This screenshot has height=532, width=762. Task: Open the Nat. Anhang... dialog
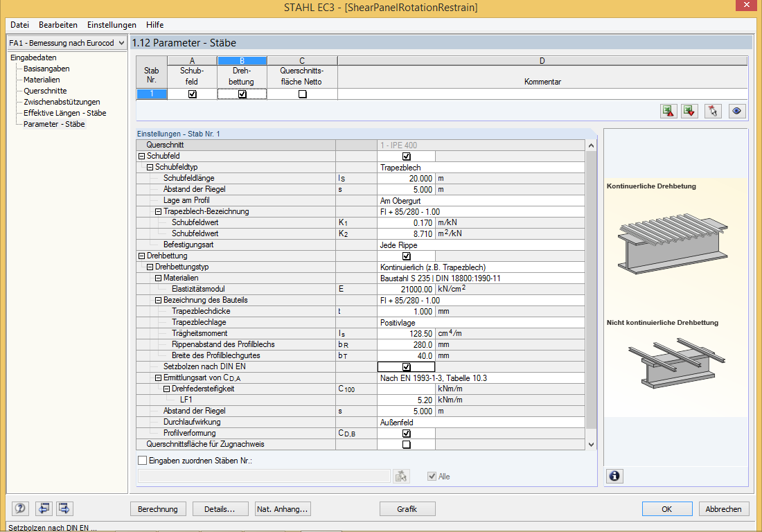[x=283, y=509]
